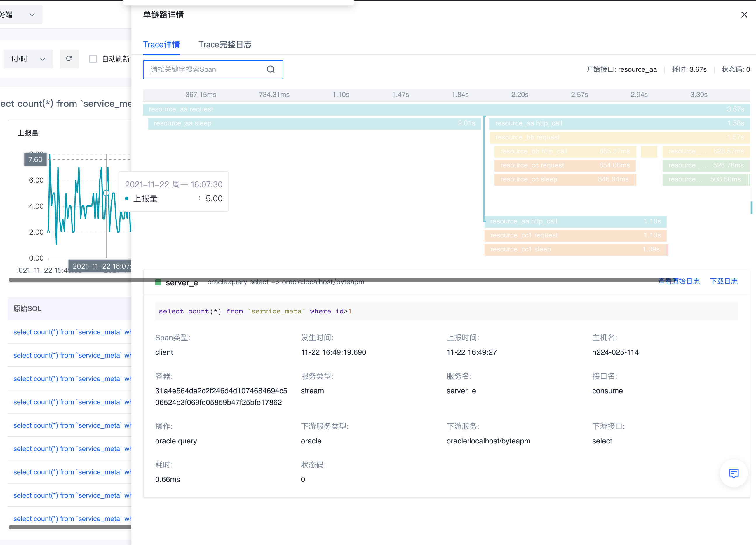The image size is (756, 545).
Task: Select the 508.50ms resource span
Action: point(704,179)
